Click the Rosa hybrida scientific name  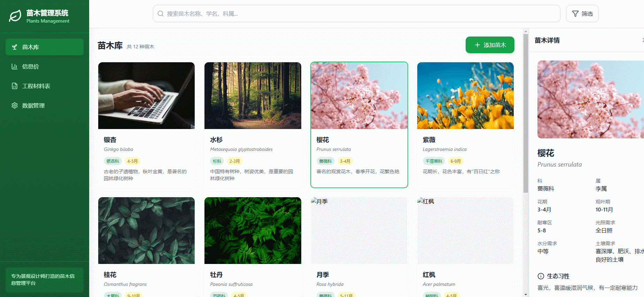pyautogui.click(x=330, y=284)
